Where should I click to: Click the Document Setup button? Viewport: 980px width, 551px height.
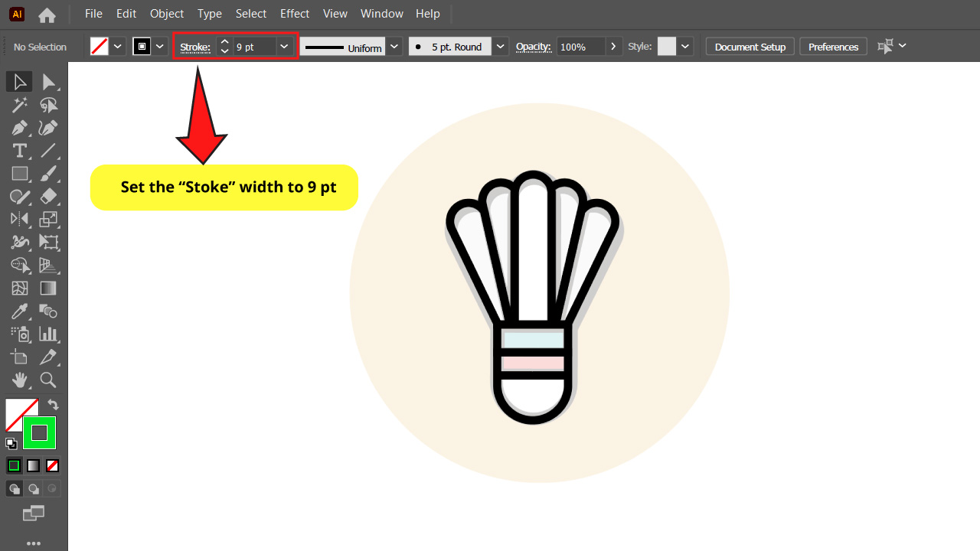750,46
